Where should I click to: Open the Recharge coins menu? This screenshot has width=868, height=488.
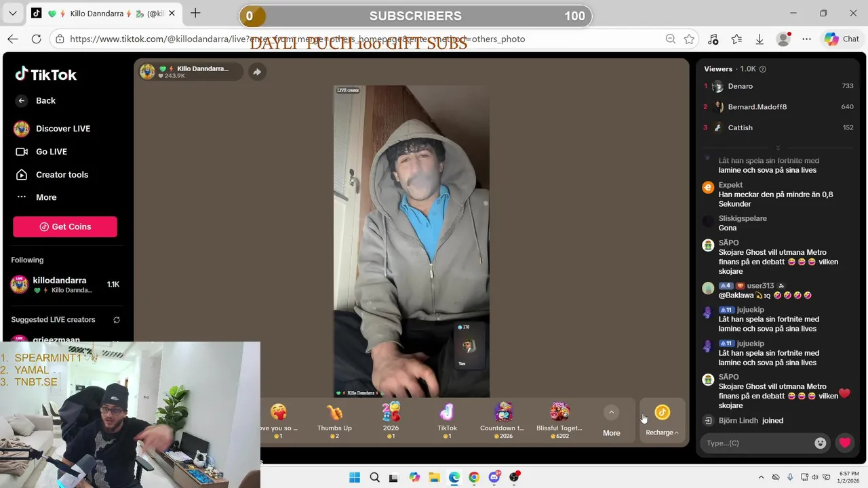pyautogui.click(x=662, y=420)
